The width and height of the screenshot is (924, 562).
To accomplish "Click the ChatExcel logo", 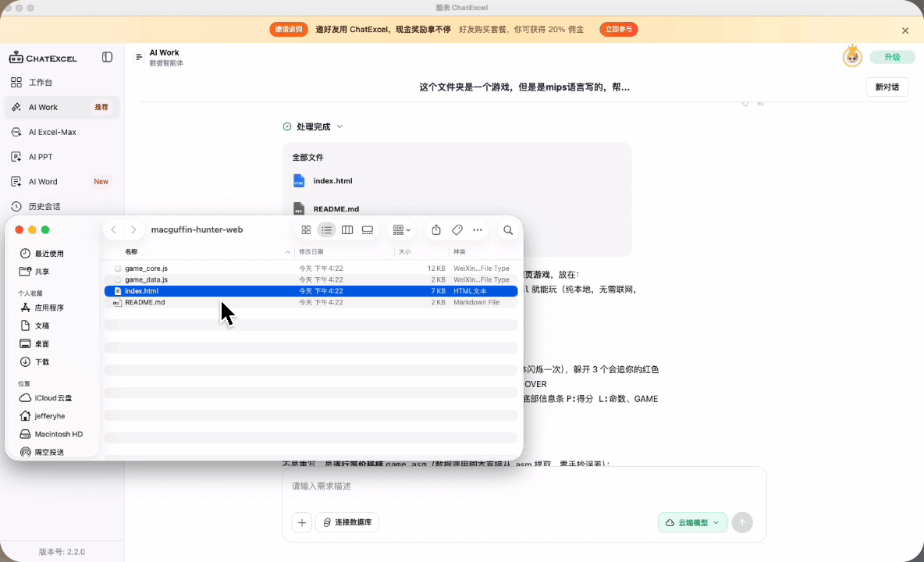I will 43,58.
